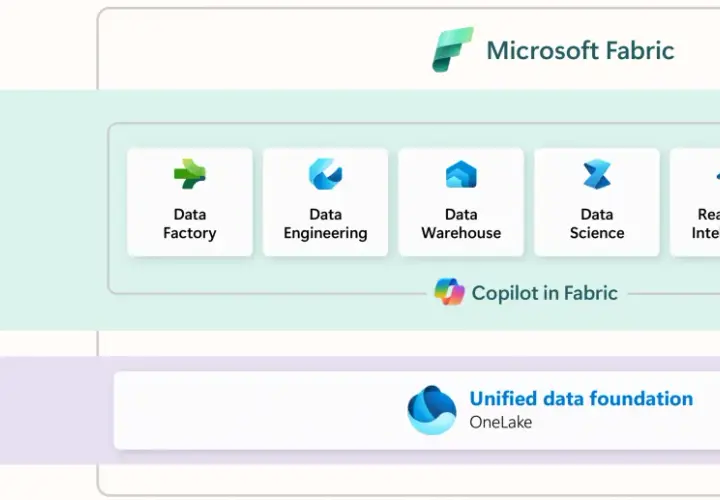Select the Data Engineering label
Image resolution: width=720 pixels, height=500 pixels.
(x=326, y=224)
